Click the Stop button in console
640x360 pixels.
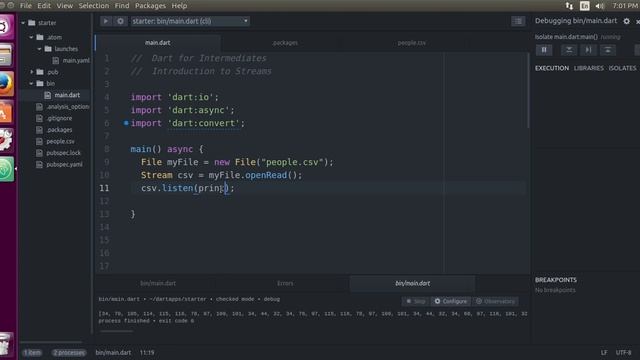coord(415,301)
